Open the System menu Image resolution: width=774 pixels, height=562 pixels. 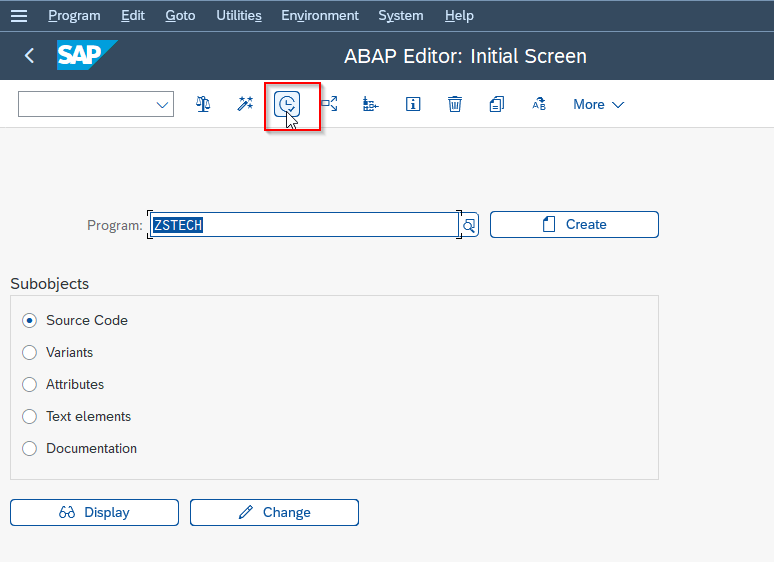point(401,16)
